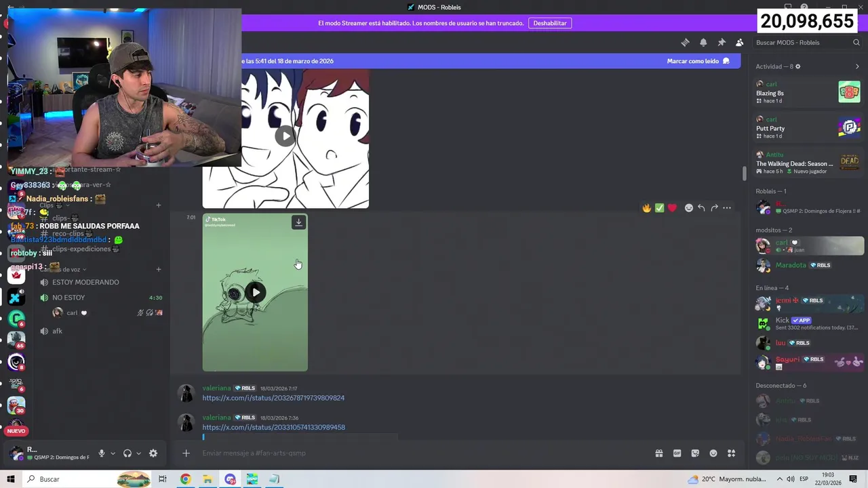
Task: Open the GIF picker
Action: (677, 453)
